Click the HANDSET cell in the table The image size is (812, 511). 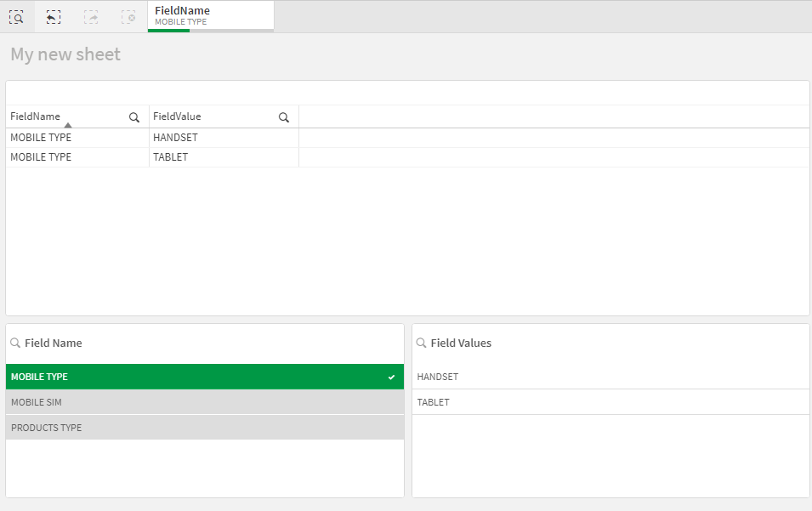176,137
